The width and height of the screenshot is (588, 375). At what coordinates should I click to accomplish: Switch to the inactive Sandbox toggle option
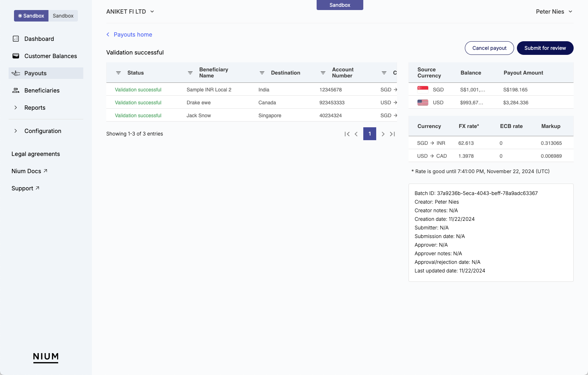click(63, 16)
